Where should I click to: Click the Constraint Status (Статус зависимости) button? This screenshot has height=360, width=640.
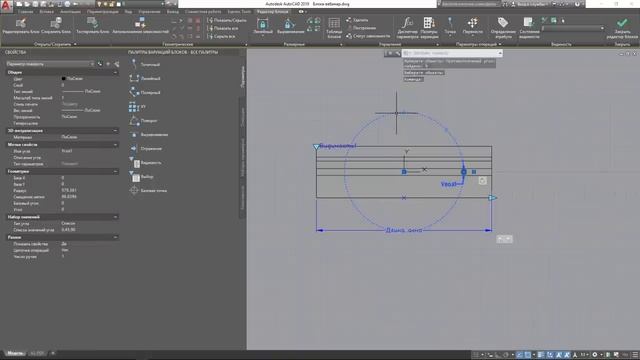368,36
